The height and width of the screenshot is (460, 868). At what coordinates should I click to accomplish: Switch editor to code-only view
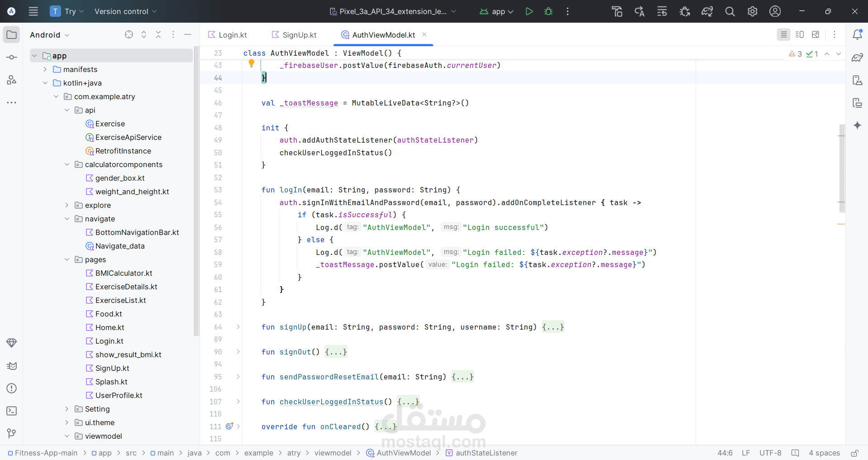click(x=783, y=34)
